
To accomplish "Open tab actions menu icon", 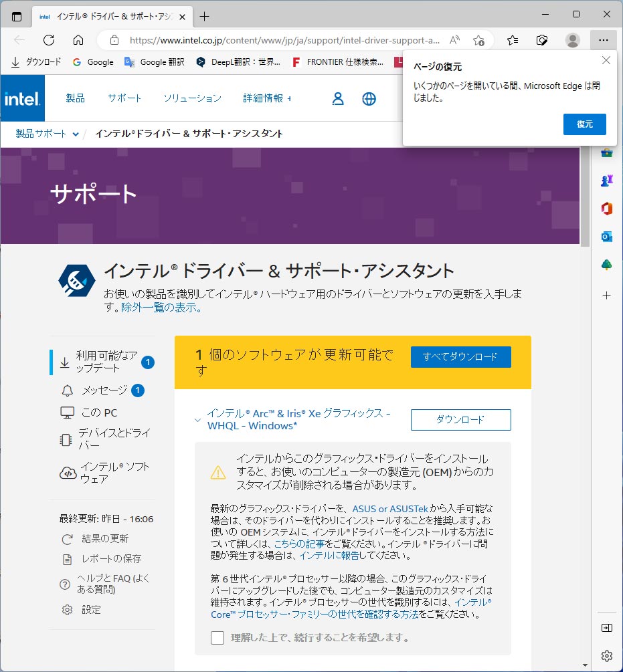I will (16, 17).
